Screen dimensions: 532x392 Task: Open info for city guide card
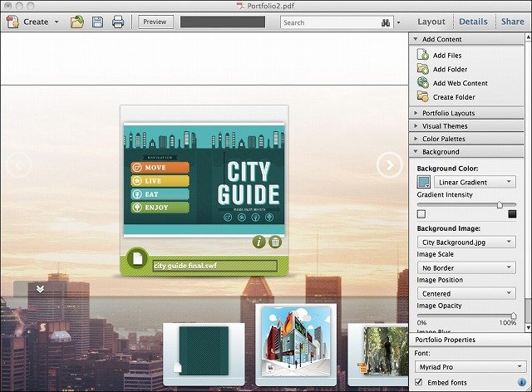pos(259,242)
